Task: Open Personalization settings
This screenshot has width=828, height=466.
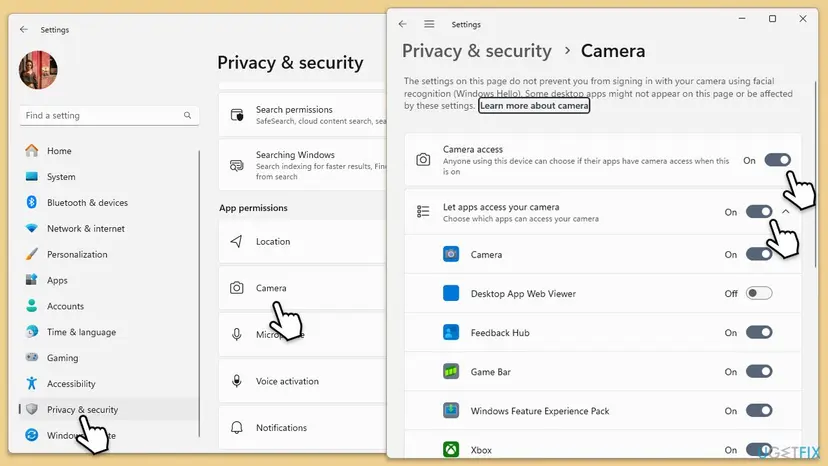Action: [109, 254]
